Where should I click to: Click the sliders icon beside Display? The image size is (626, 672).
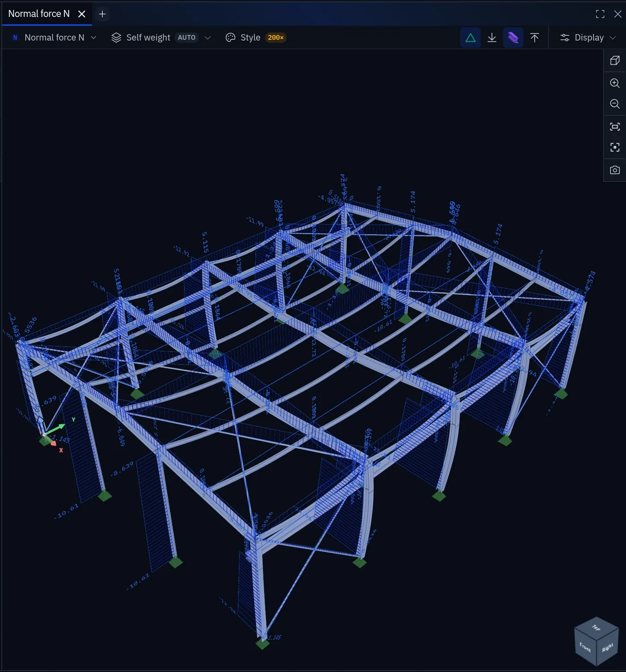click(565, 38)
